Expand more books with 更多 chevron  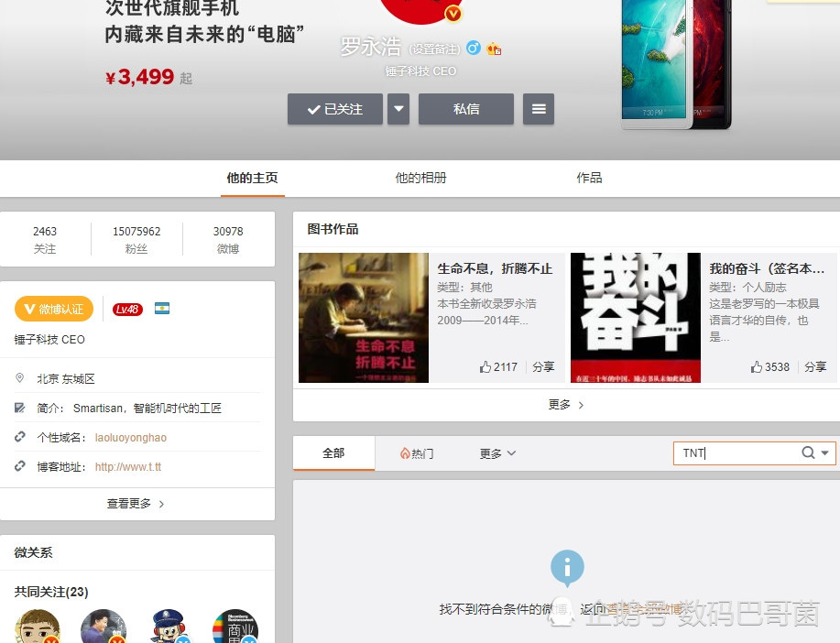tap(566, 405)
